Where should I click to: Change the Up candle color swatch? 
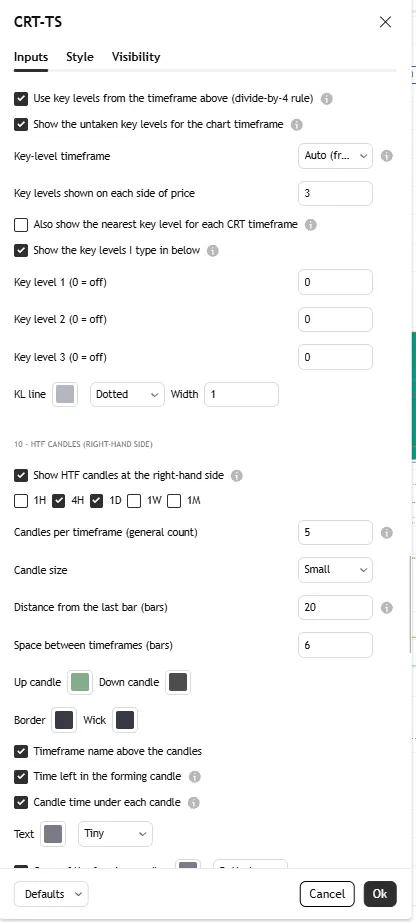(x=80, y=682)
